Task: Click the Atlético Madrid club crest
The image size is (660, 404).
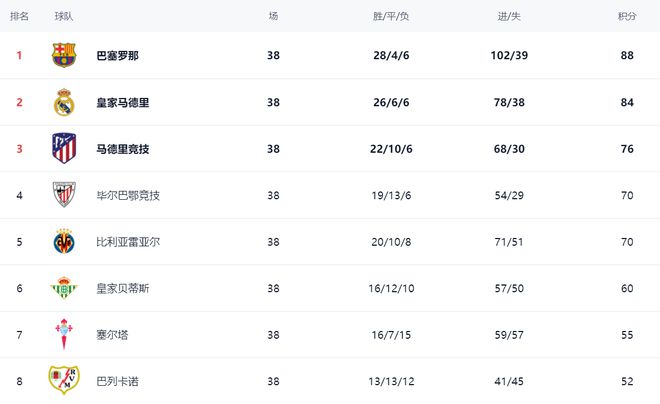Action: tap(64, 148)
